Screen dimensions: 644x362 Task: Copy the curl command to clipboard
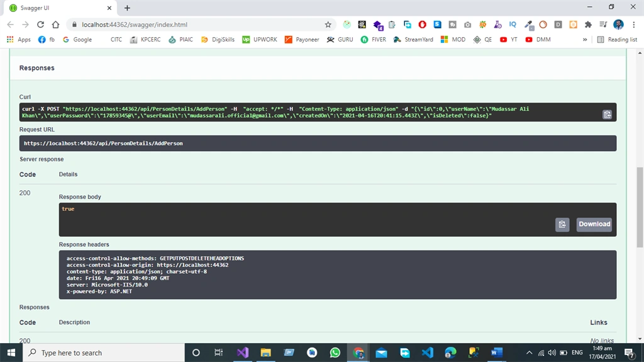(x=607, y=115)
